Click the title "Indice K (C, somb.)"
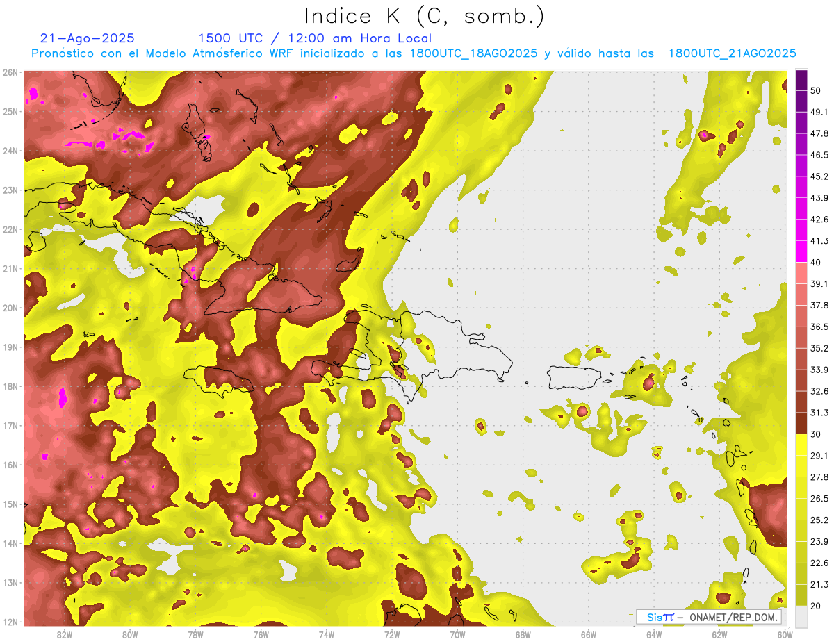834x644 pixels. coord(425,16)
